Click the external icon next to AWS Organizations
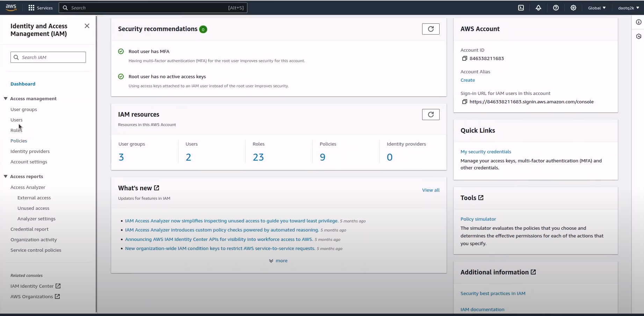644x316 pixels. pyautogui.click(x=57, y=296)
